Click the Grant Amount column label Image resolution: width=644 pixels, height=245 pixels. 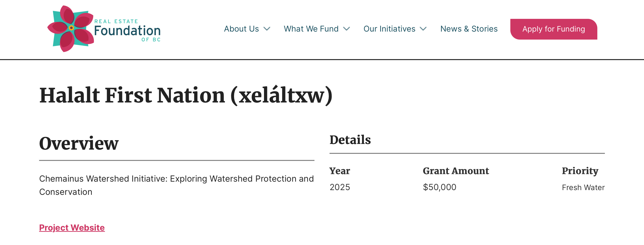click(456, 171)
